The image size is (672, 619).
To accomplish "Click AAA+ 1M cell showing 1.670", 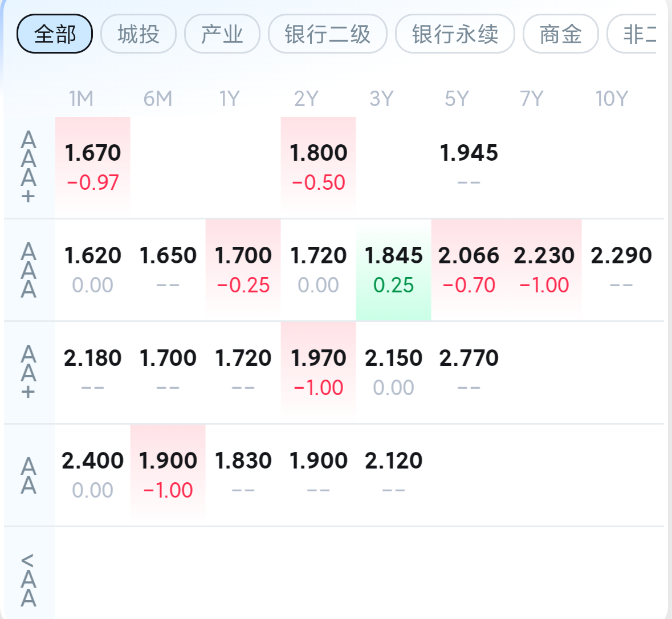I will pyautogui.click(x=93, y=166).
